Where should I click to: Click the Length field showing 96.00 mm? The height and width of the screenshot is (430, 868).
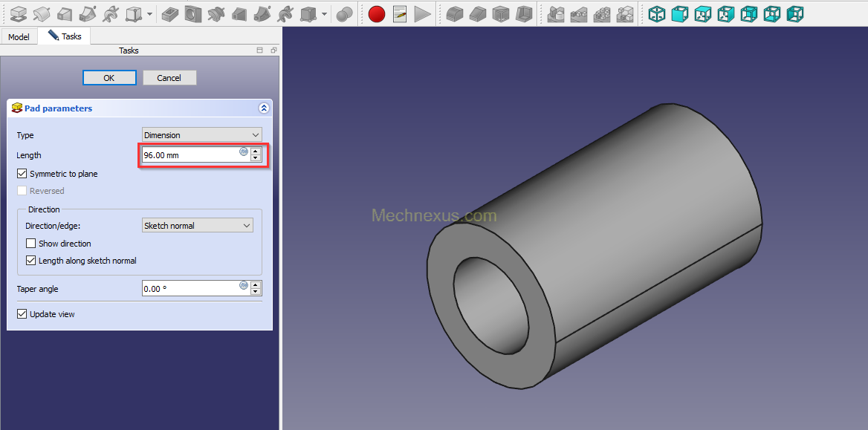190,155
